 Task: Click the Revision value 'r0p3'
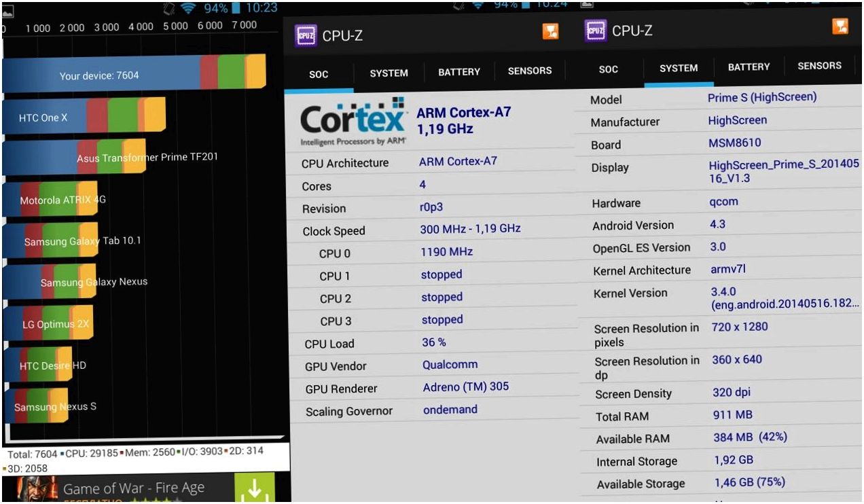[x=431, y=208]
